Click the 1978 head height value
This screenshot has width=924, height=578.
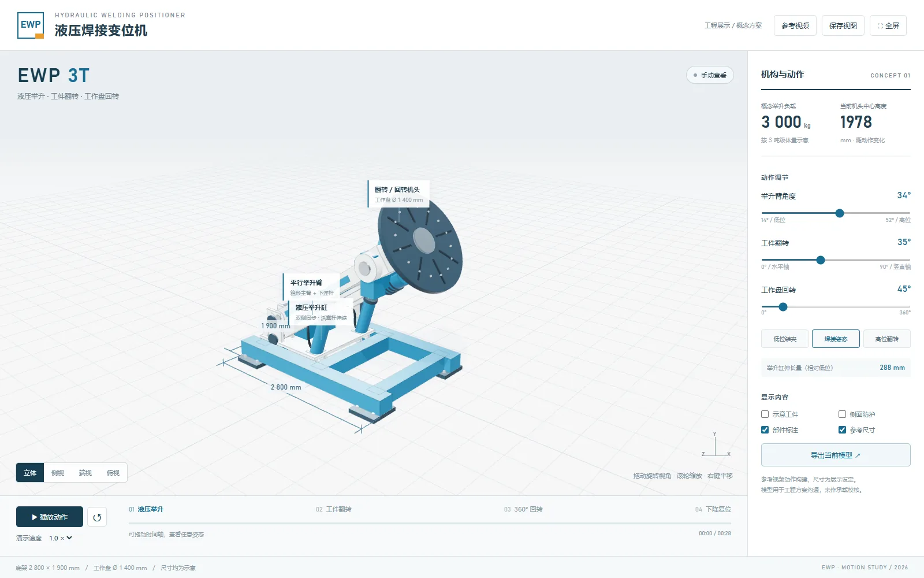point(856,122)
